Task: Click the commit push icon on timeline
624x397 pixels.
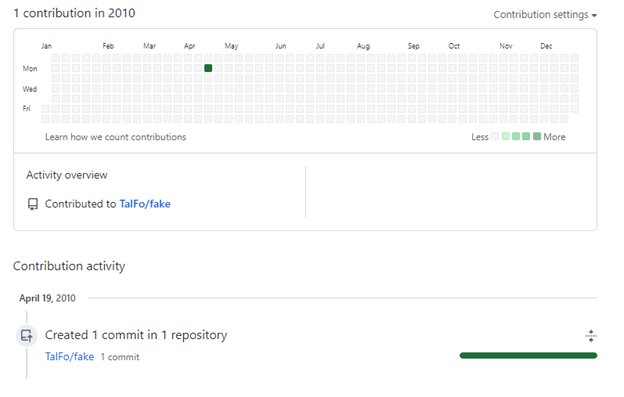Action: point(27,336)
